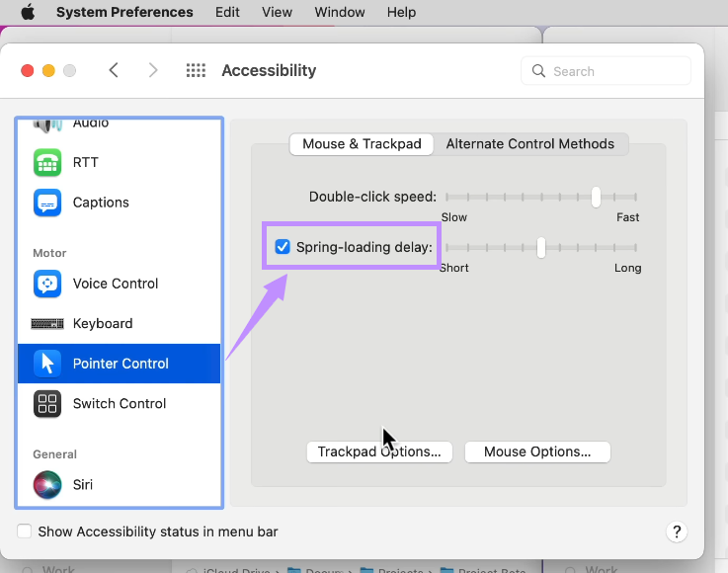The width and height of the screenshot is (728, 573).
Task: Switch to Alternate Control Methods tab
Action: [x=529, y=144]
